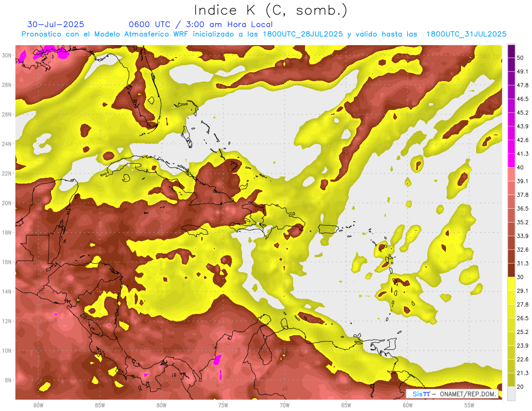Click the dark purple swatch above 50 in legend
The height and width of the screenshot is (411, 532).
click(x=511, y=51)
